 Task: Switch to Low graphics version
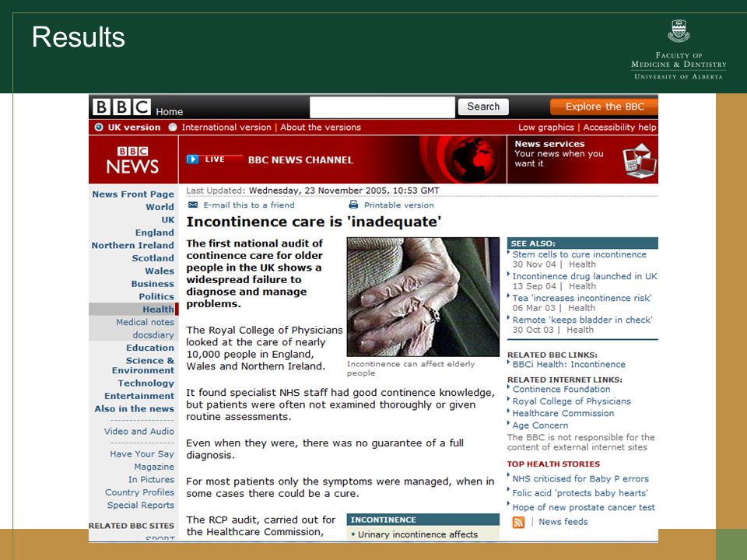546,127
